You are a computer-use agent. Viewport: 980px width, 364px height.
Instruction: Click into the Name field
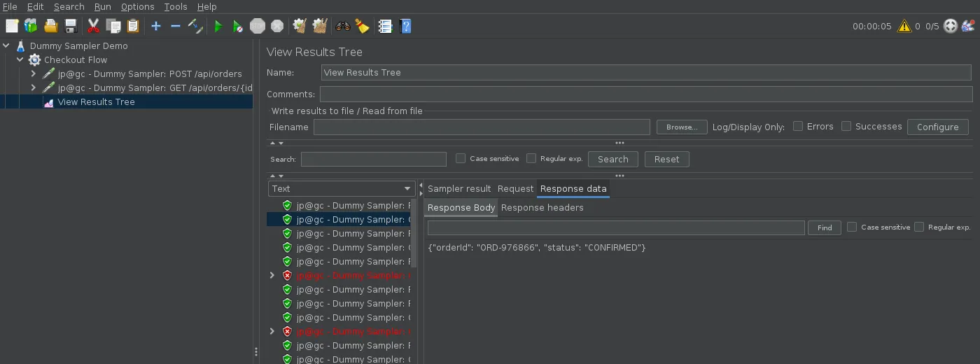[x=646, y=72]
